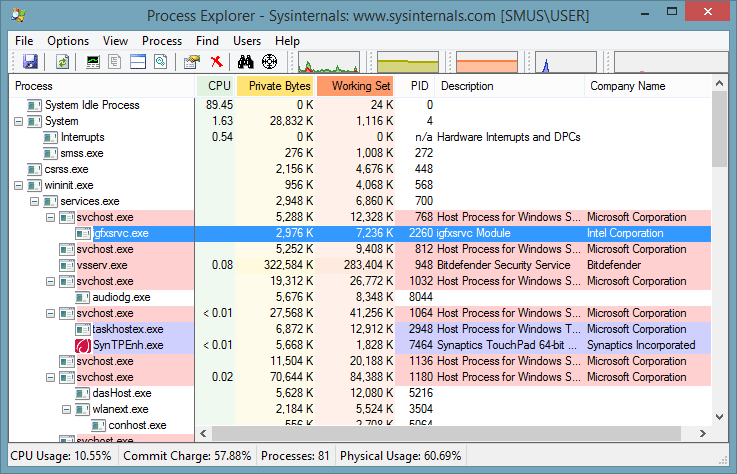Click the icon beside taskhostex.exe

pos(83,329)
